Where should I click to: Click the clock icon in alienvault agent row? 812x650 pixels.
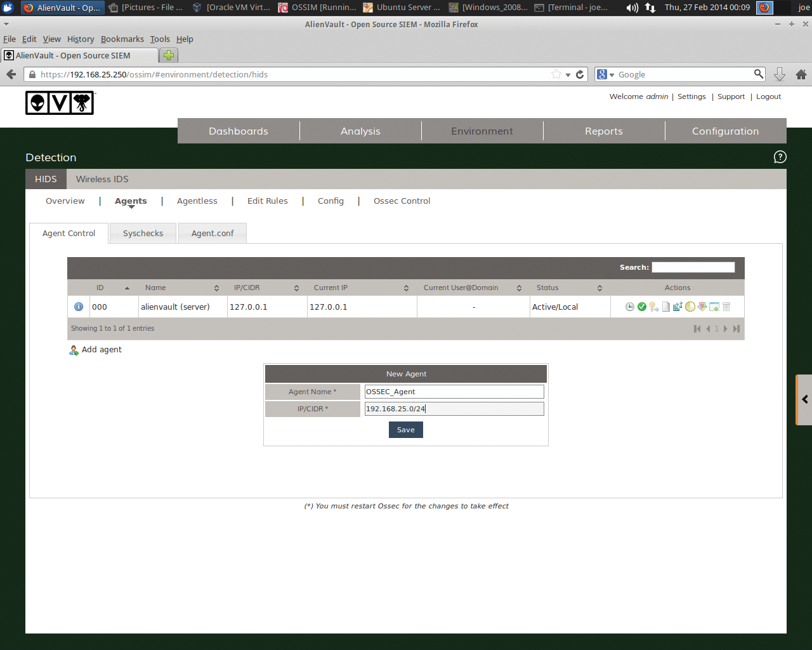pos(629,307)
